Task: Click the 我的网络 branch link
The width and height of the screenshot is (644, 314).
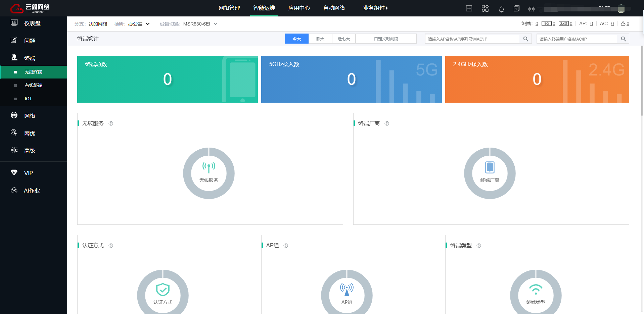Action: [98, 24]
